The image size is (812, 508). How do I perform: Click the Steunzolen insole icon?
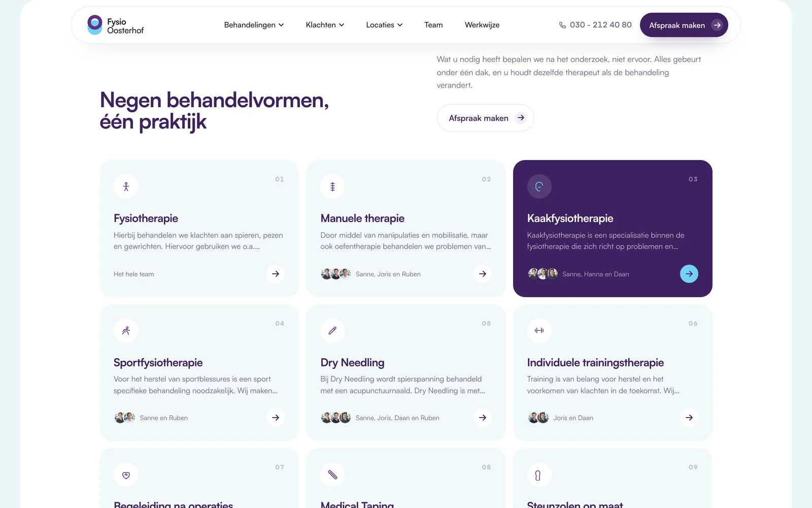pos(539,475)
